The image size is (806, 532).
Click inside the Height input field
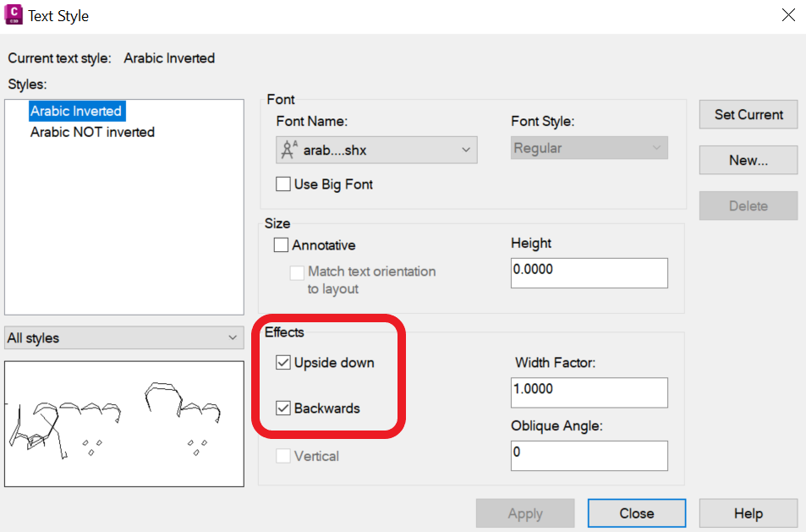(x=589, y=272)
